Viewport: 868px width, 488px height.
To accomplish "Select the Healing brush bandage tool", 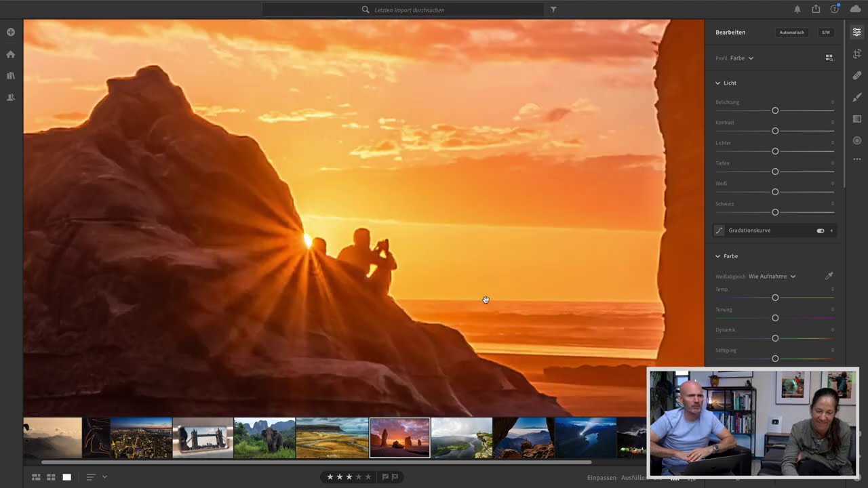I will [857, 75].
